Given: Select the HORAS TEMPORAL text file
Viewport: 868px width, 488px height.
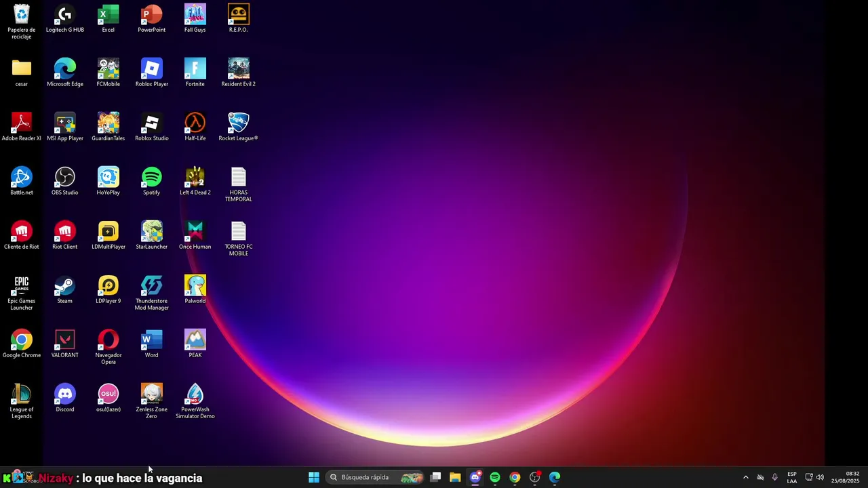Looking at the screenshot, I should click(x=239, y=184).
